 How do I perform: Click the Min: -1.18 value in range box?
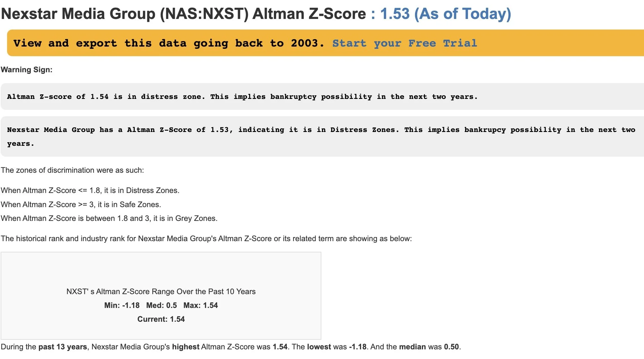coord(122,305)
